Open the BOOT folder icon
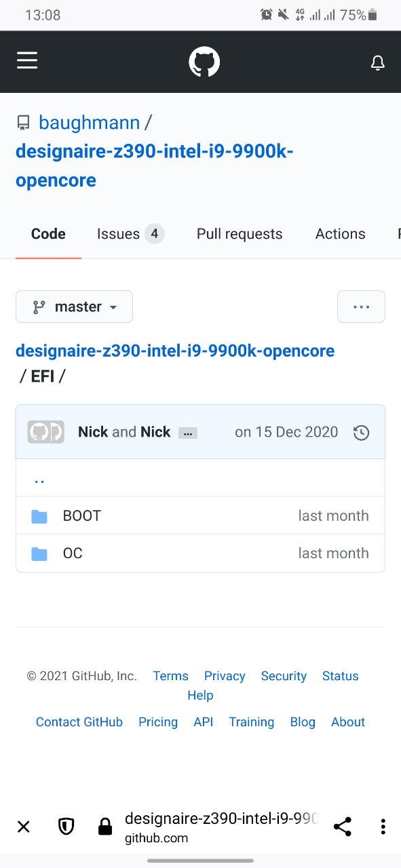This screenshot has width=401, height=868. tap(39, 517)
